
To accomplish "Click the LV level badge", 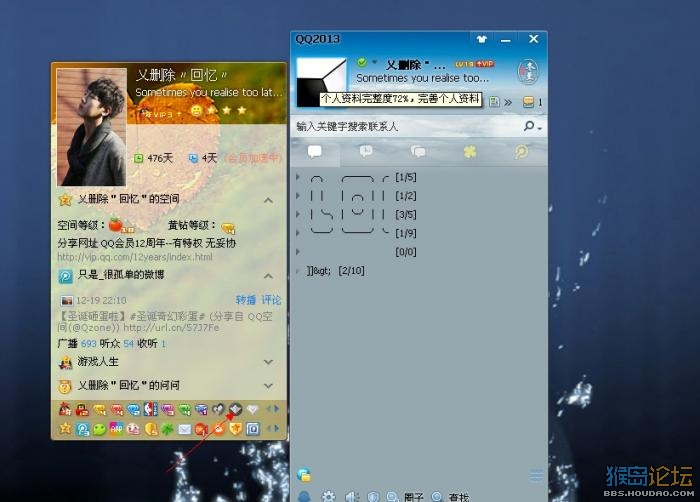I will click(x=464, y=64).
